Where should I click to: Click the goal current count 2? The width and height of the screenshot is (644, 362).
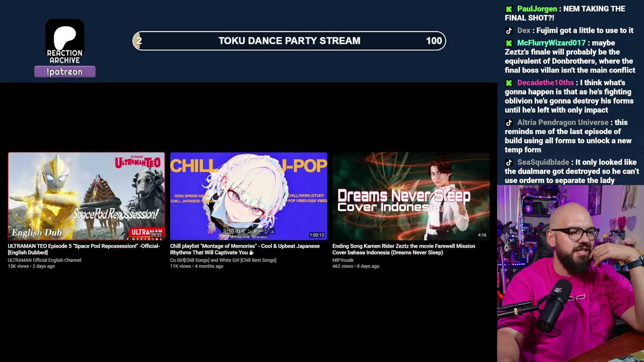139,41
